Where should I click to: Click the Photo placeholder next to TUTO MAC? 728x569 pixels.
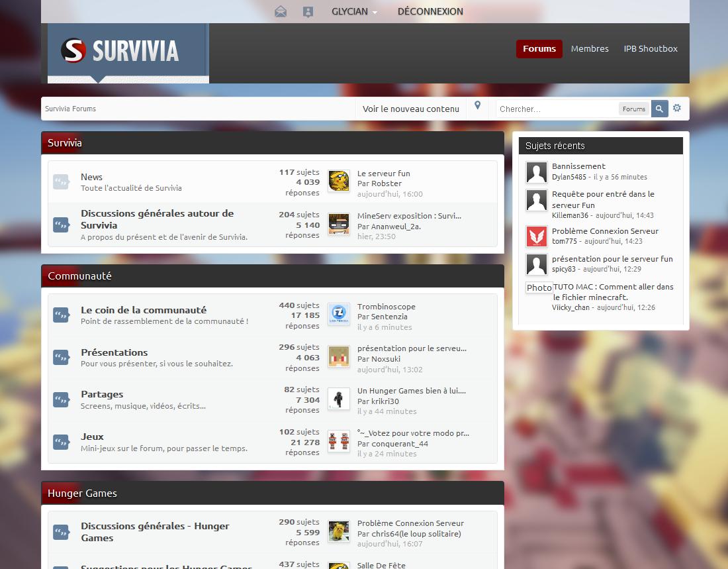point(539,287)
